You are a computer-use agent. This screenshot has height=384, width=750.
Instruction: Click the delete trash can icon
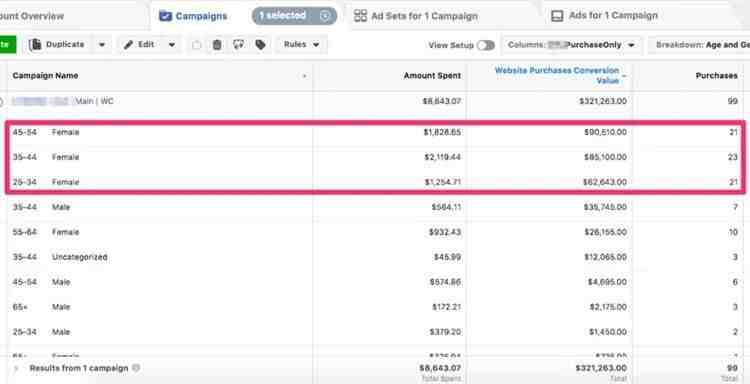click(217, 45)
